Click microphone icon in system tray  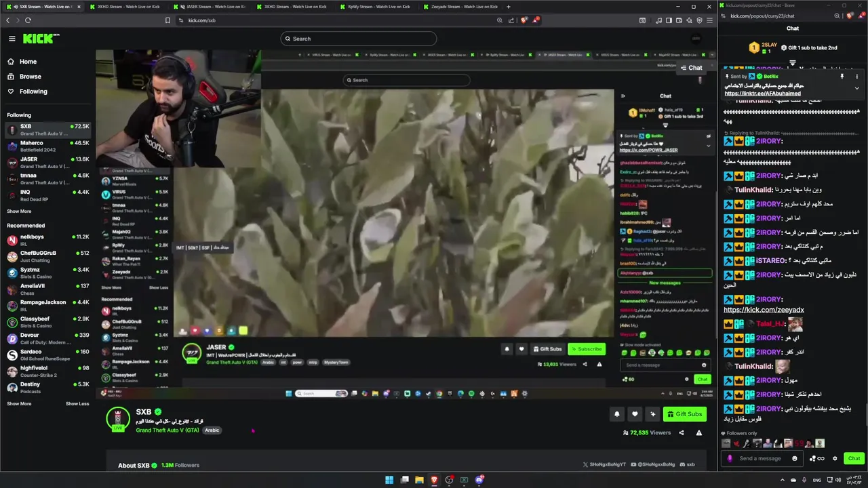(804, 480)
